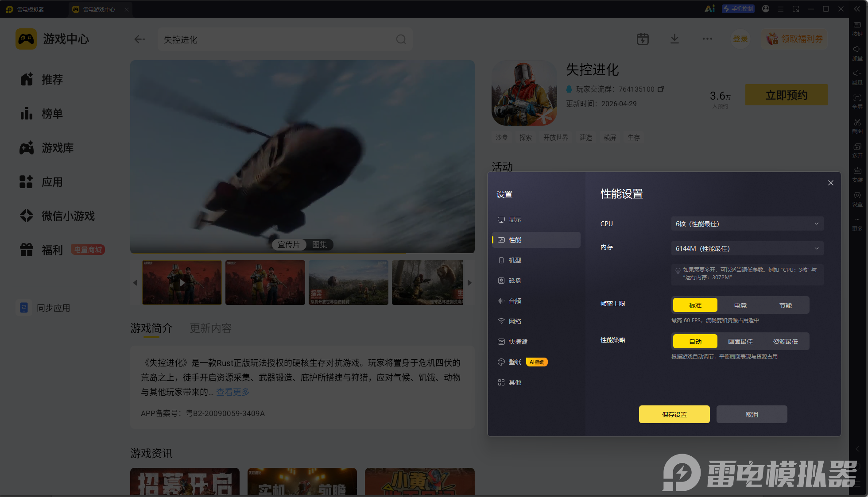Select the 性能 settings section

pyautogui.click(x=536, y=240)
